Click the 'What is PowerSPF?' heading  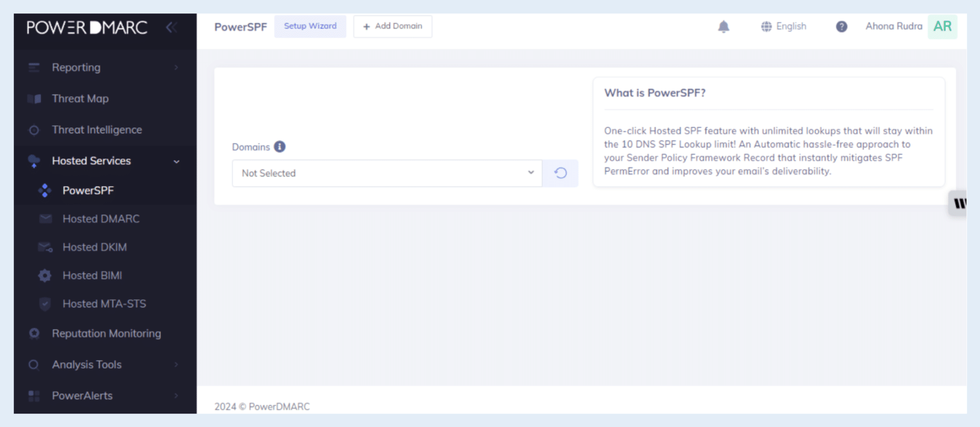pyautogui.click(x=655, y=93)
